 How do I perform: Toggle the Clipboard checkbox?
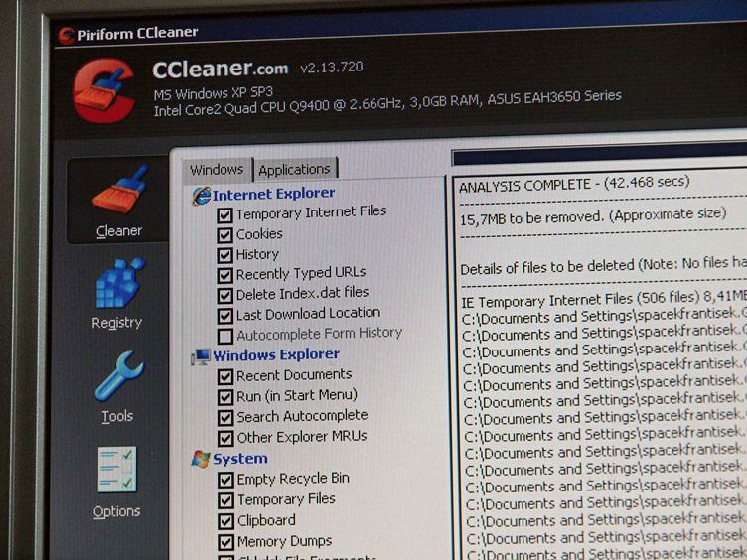pyautogui.click(x=225, y=521)
